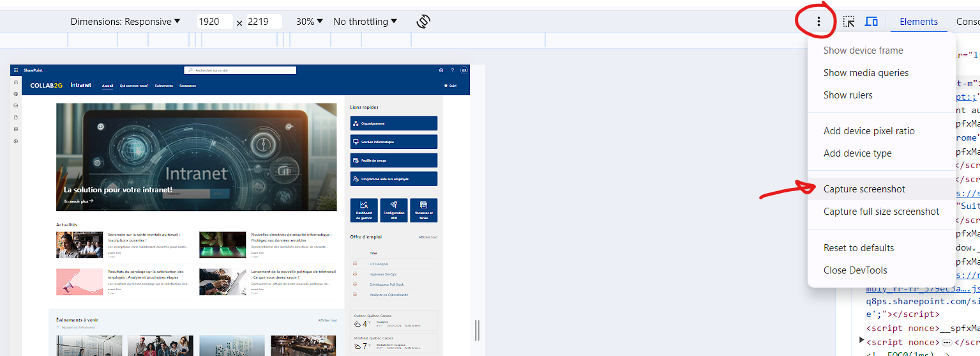980x356 pixels.
Task: Open the No throttling dropdown
Action: (x=365, y=22)
